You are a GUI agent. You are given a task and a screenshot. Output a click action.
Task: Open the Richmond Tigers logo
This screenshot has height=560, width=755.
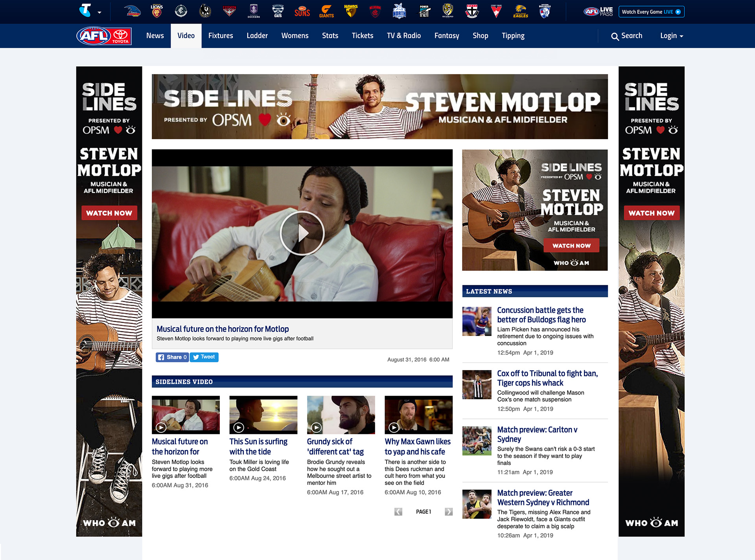[448, 11]
